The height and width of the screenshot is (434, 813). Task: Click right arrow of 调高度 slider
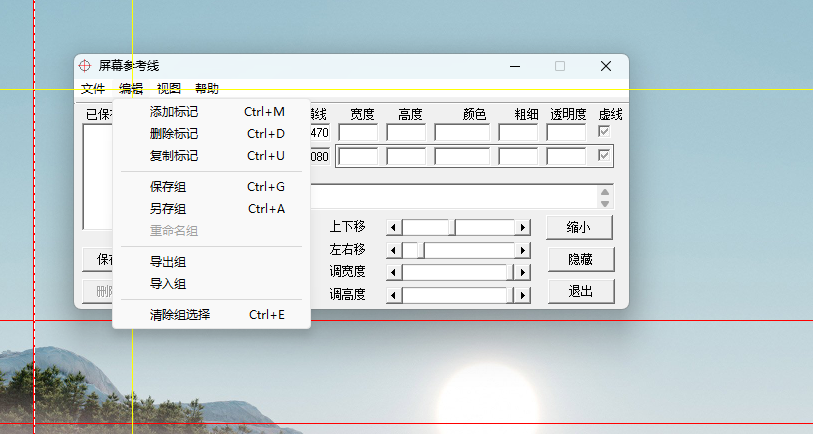point(523,295)
